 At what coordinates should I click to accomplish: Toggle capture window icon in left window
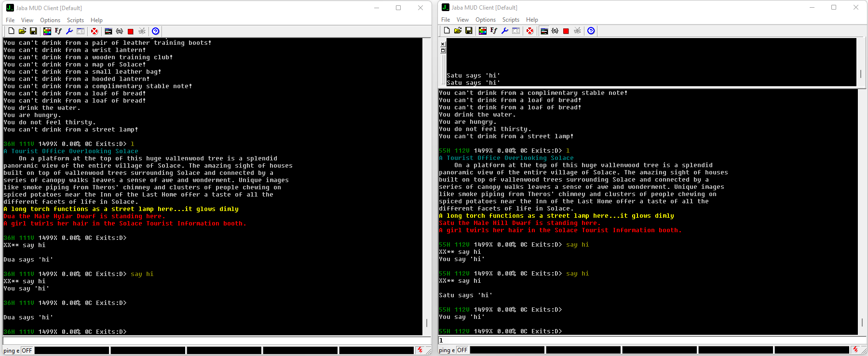tap(108, 31)
